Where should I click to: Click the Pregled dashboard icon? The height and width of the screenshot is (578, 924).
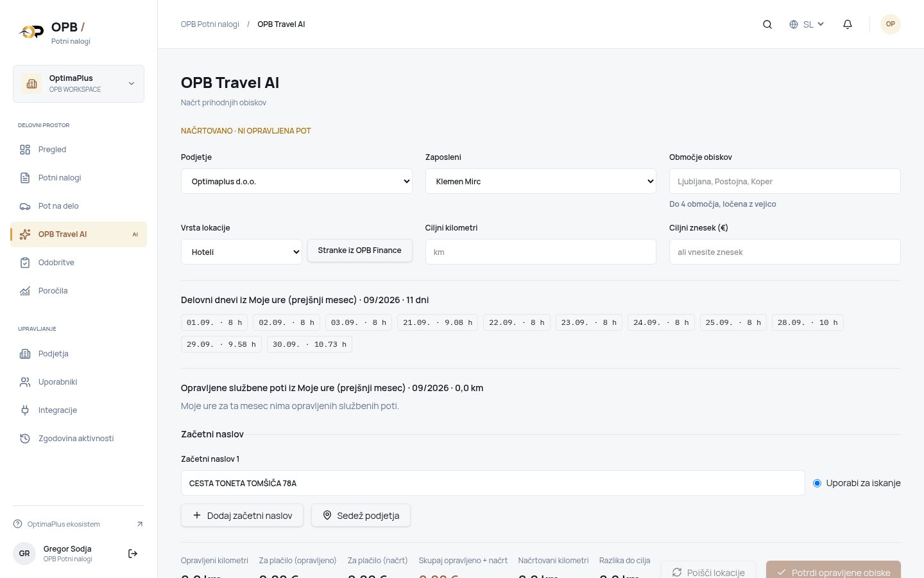tap(25, 150)
